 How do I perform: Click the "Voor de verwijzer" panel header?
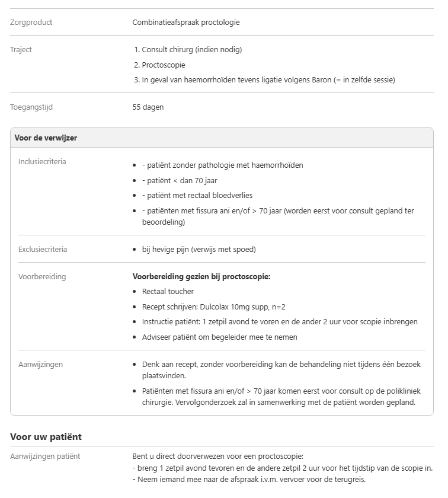[46, 138]
